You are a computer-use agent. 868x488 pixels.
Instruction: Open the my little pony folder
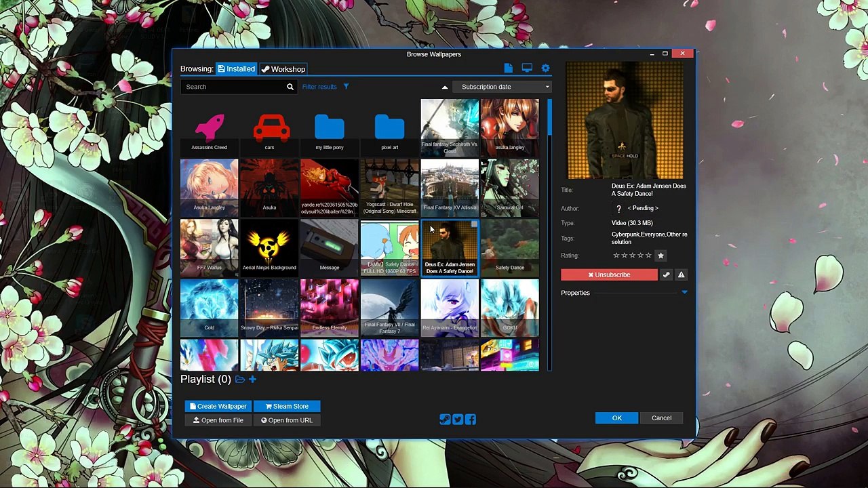click(x=330, y=129)
